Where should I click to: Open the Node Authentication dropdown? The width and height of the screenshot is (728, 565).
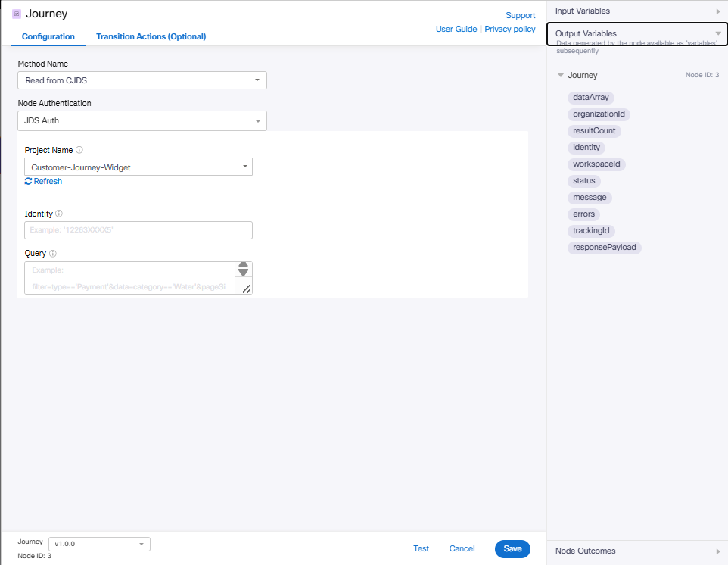pos(142,121)
